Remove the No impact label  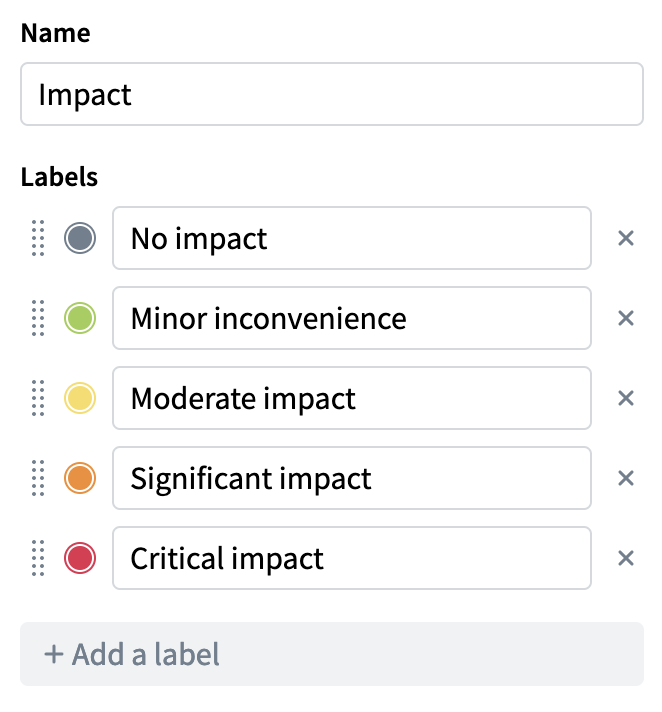626,239
